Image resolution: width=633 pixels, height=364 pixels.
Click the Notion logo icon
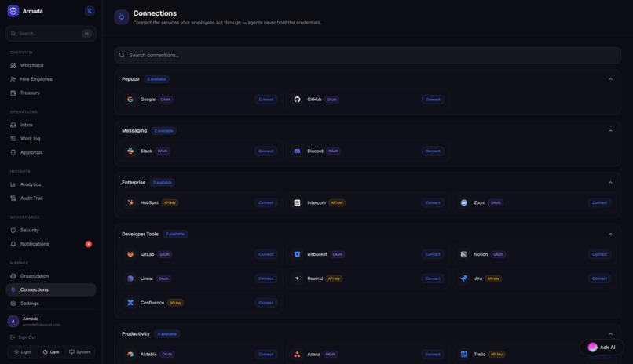[x=464, y=254]
